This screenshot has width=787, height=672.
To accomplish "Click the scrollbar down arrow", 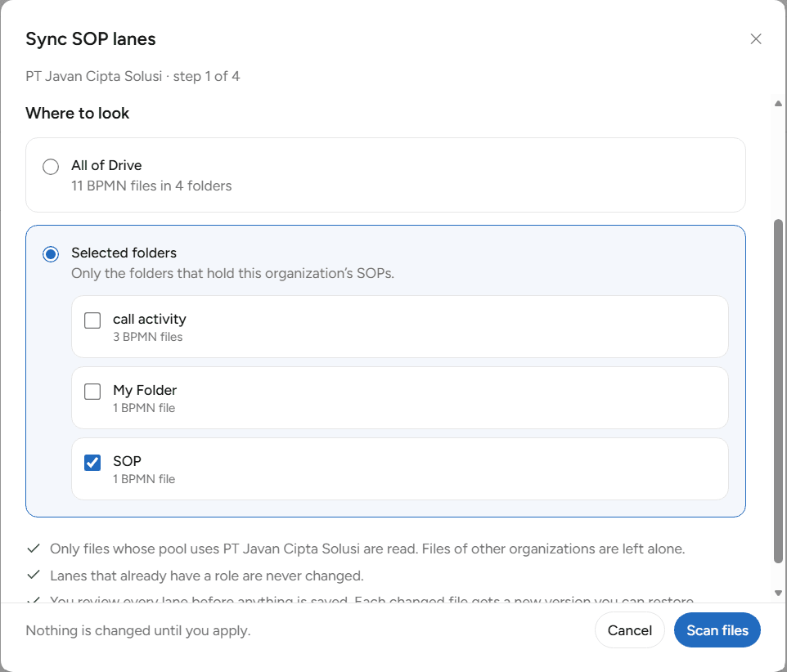I will (779, 593).
